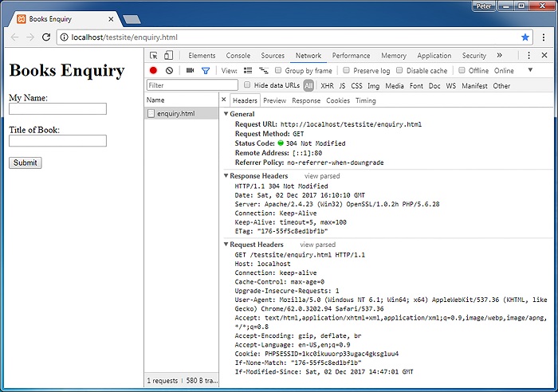Select the Network tab
The width and height of the screenshot is (558, 392).
[x=308, y=56]
